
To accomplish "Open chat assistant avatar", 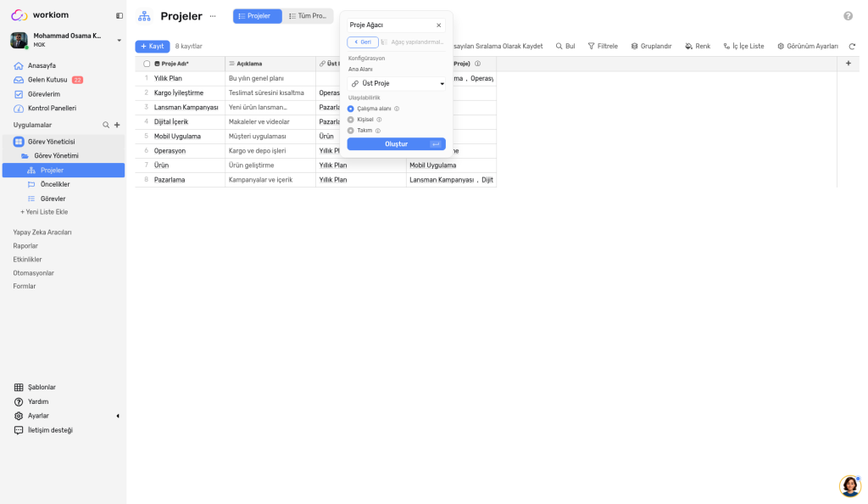I will coord(849,485).
